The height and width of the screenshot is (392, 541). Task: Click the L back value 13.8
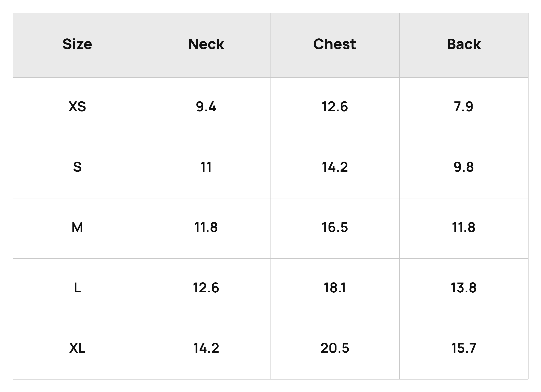tap(464, 287)
